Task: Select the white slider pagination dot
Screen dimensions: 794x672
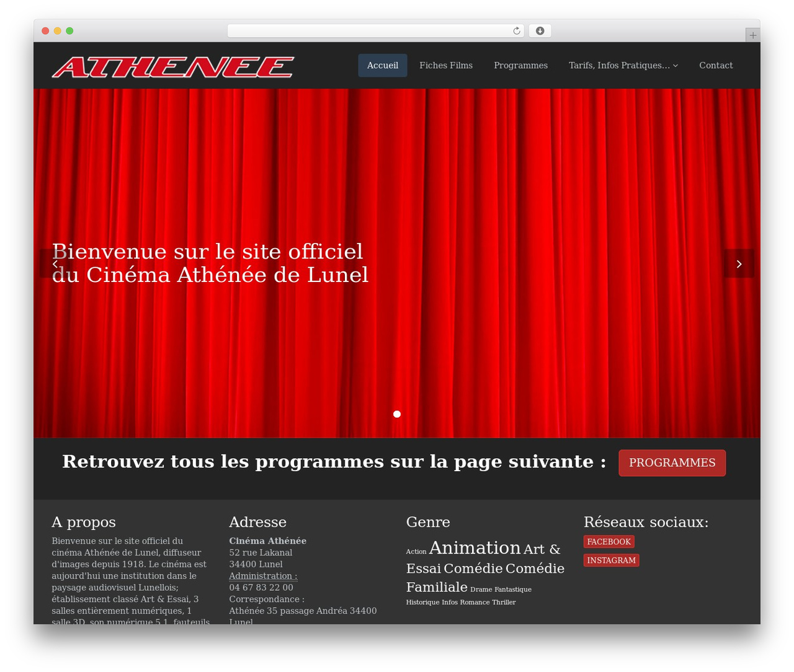Action: 397,414
